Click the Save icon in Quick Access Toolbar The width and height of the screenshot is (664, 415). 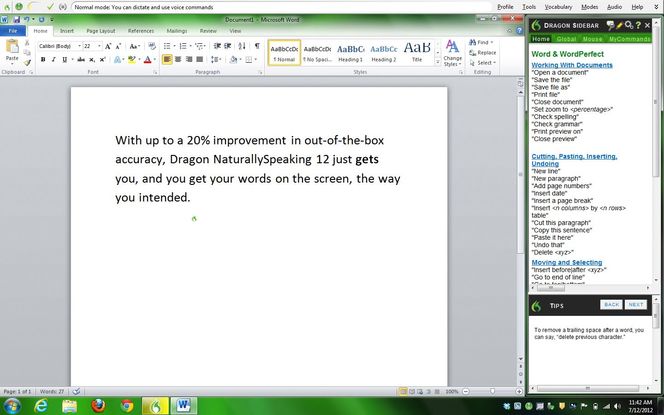(19, 19)
